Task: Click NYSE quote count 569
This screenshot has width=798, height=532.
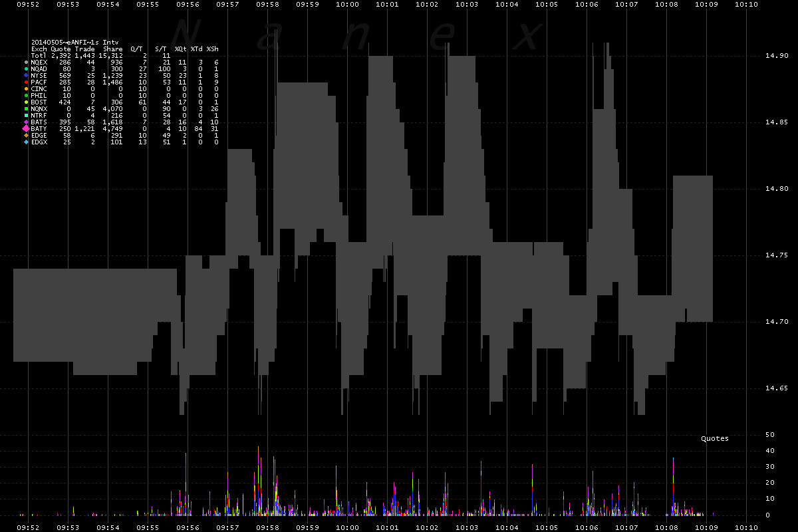Action: (65, 75)
